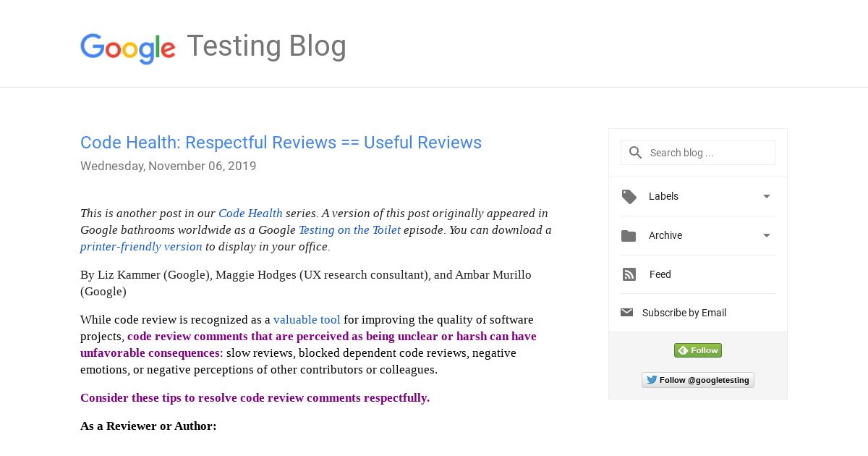868x456 pixels.
Task: Click the Google logo in header
Action: (x=128, y=48)
